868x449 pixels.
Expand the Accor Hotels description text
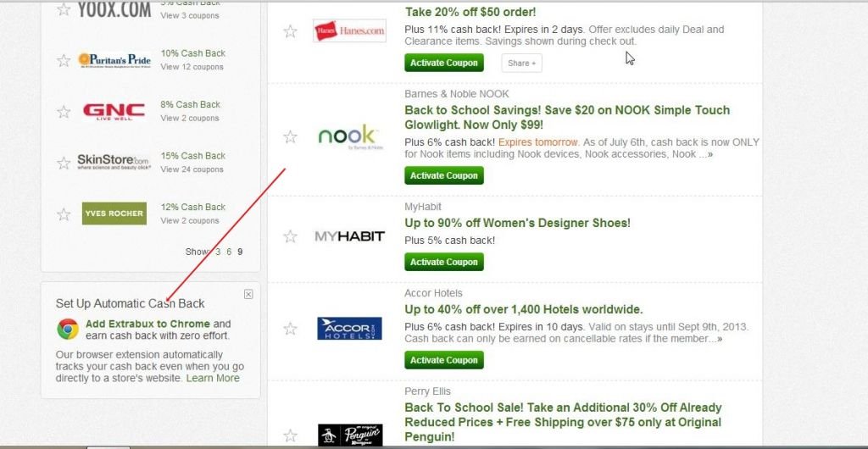click(x=719, y=338)
